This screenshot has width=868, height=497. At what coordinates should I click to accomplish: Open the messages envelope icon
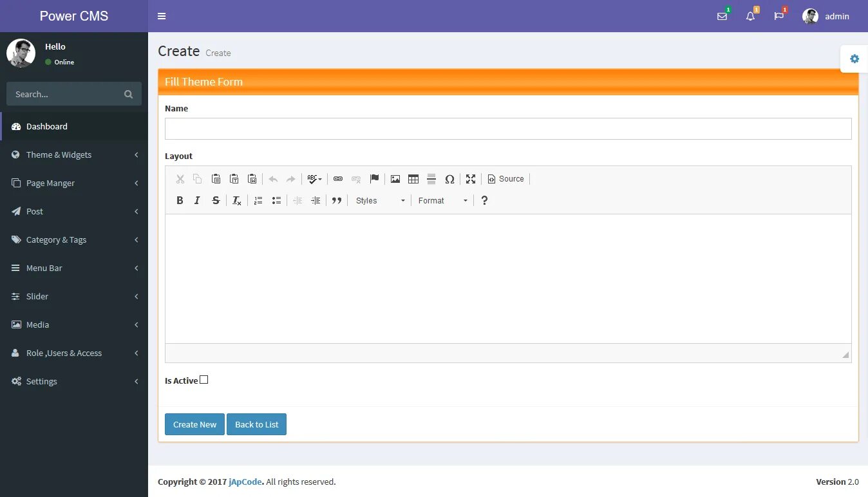point(722,16)
